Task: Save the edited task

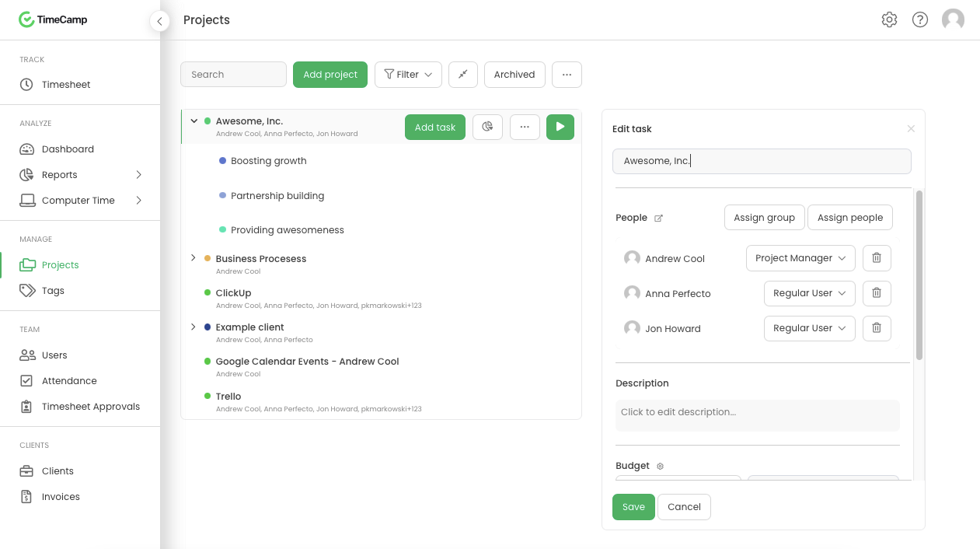Action: click(x=633, y=507)
